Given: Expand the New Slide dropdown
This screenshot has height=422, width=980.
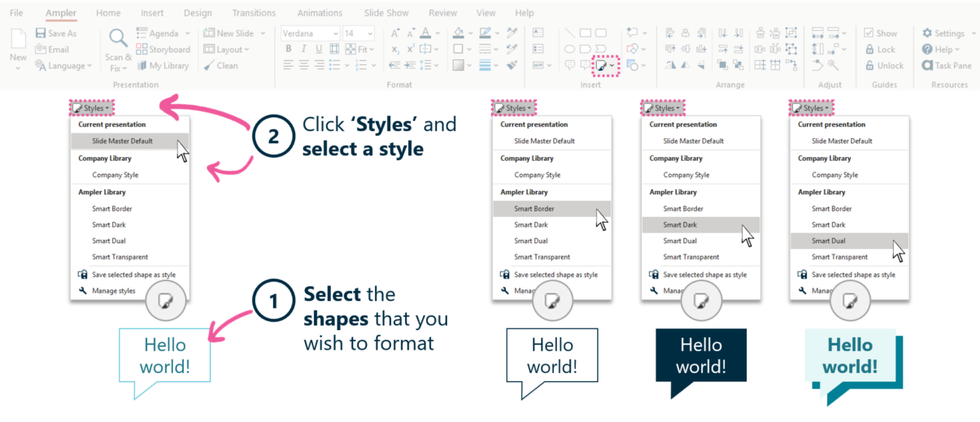Looking at the screenshot, I should 263,33.
